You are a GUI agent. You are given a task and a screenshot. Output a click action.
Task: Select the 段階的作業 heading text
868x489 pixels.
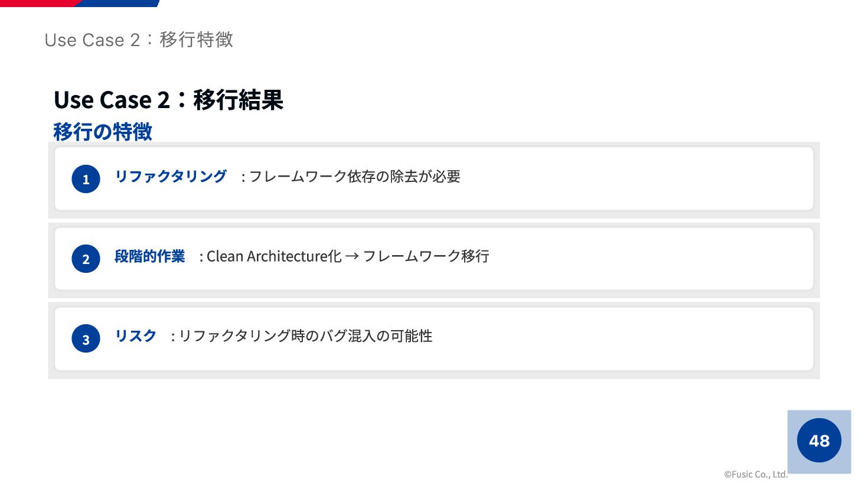150,256
